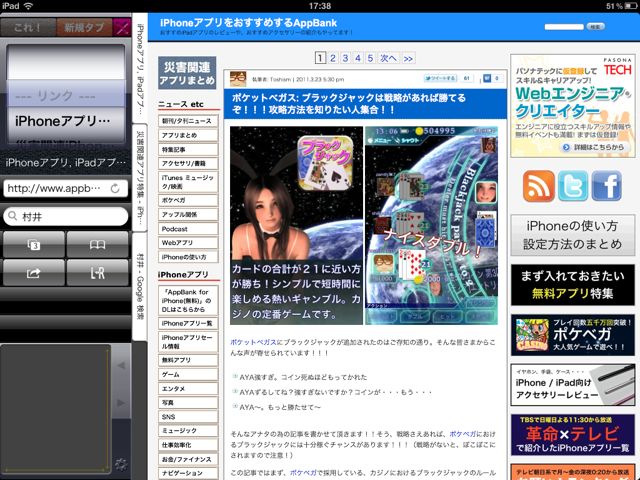Open エンタメ category link
This screenshot has height=480, width=640.
pos(188,389)
